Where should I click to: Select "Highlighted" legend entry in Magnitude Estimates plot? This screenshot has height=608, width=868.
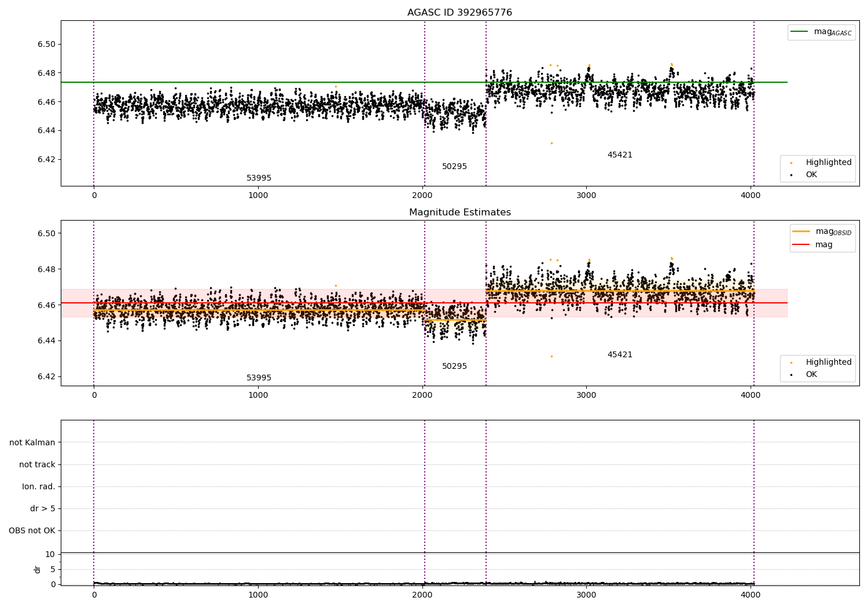[822, 362]
